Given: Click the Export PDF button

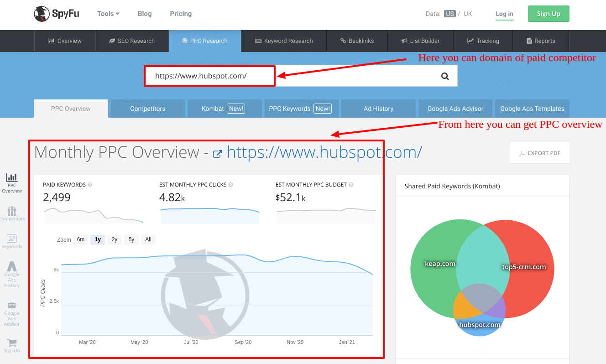Looking at the screenshot, I should coord(540,153).
